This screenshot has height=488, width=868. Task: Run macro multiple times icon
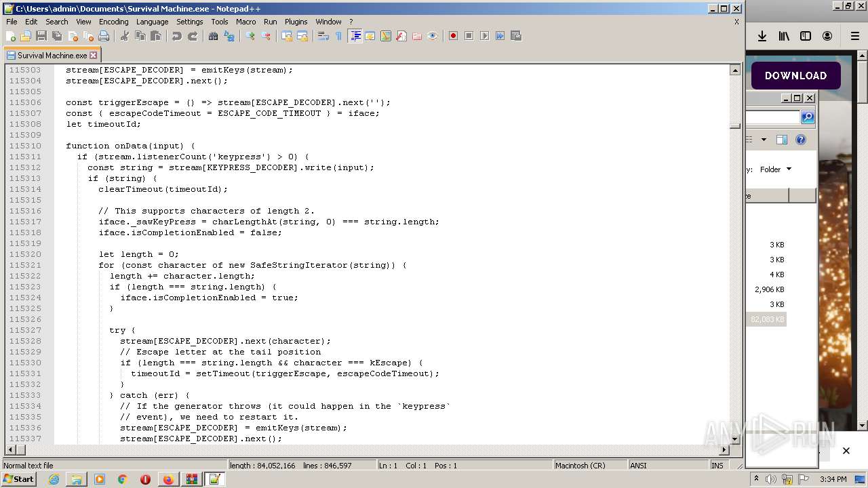coord(500,36)
